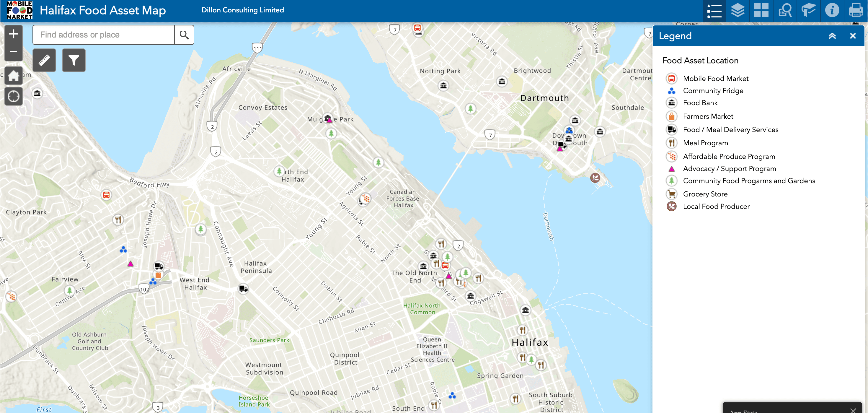Click the Affordable Produce marker near Young St
868x413 pixels.
365,199
